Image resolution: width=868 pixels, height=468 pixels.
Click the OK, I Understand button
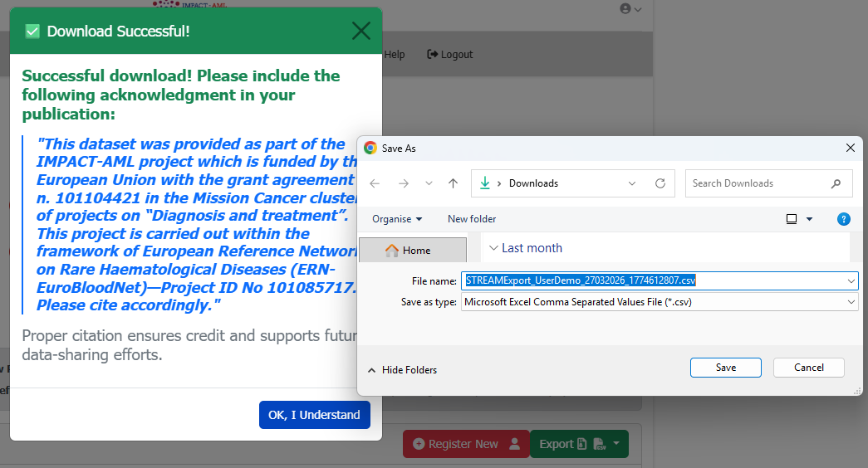[x=315, y=415]
